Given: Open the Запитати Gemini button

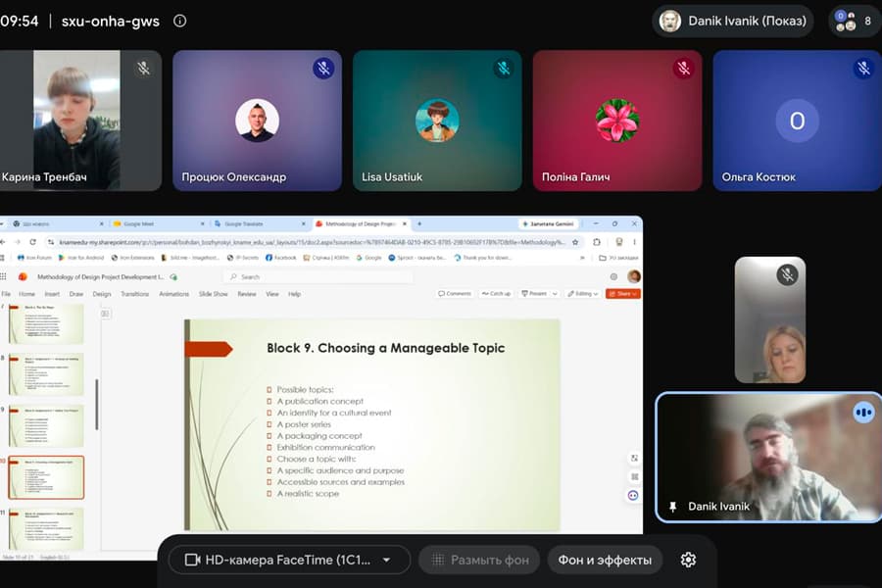Looking at the screenshot, I should [548, 224].
